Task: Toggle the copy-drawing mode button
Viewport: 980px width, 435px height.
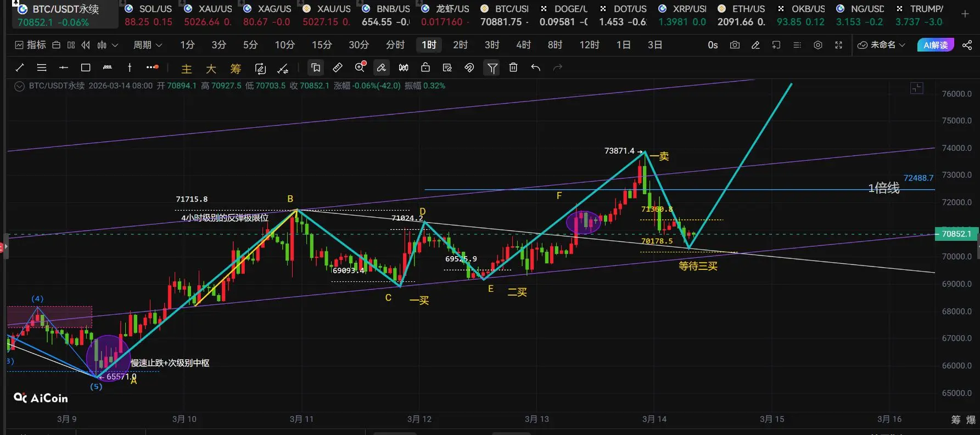Action: [x=316, y=67]
